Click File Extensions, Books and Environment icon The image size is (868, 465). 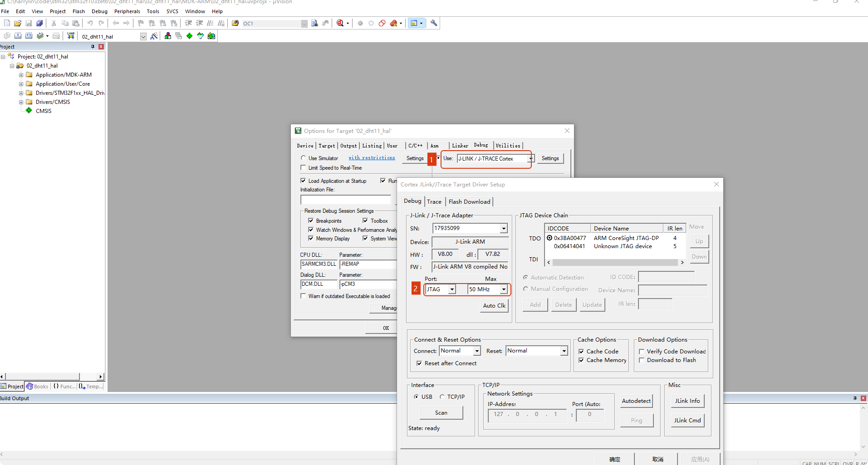point(168,36)
